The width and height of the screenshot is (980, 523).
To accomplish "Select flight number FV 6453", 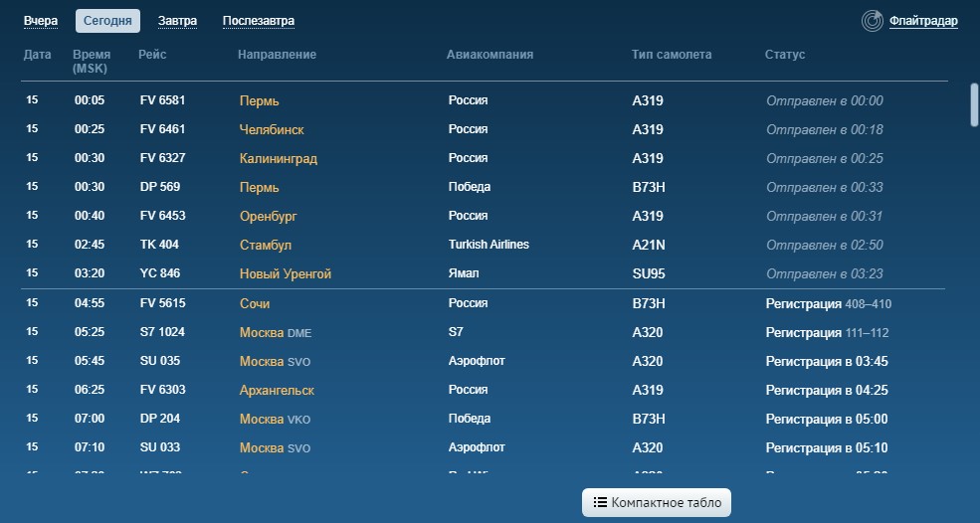I will click(162, 215).
